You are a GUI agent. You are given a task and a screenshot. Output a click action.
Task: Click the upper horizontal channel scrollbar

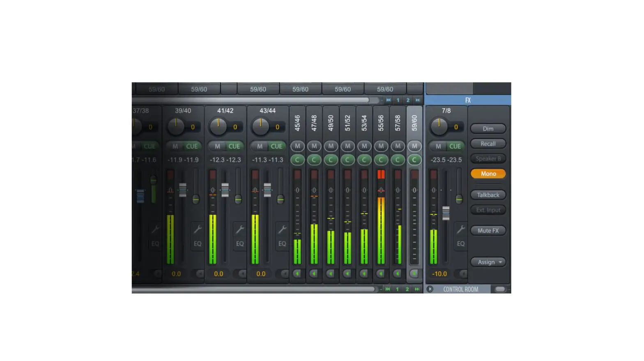point(251,100)
